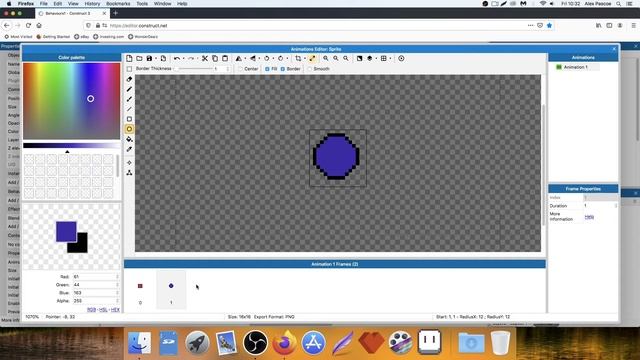Toggle the Center radio option
640x360 pixels.
pos(240,69)
